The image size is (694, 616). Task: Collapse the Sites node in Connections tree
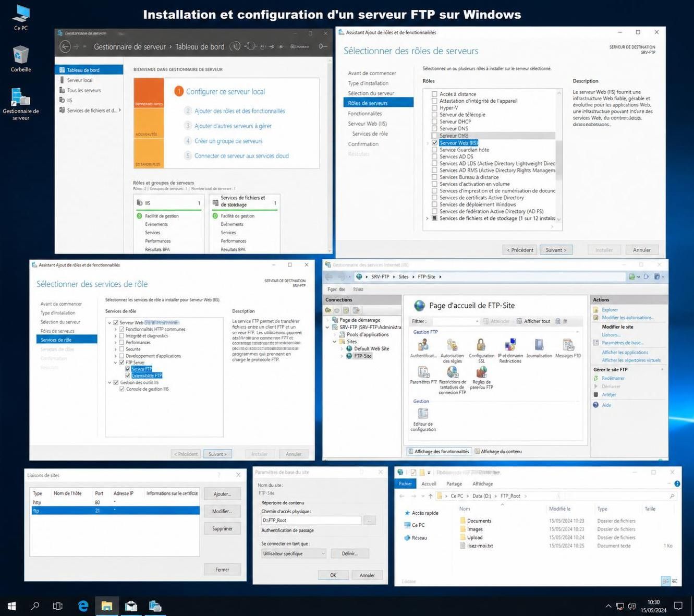[335, 342]
